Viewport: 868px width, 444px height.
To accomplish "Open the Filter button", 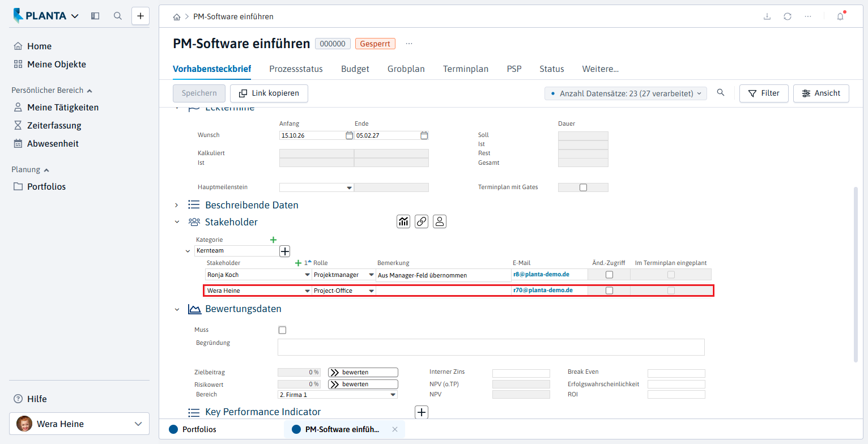I will pos(764,93).
